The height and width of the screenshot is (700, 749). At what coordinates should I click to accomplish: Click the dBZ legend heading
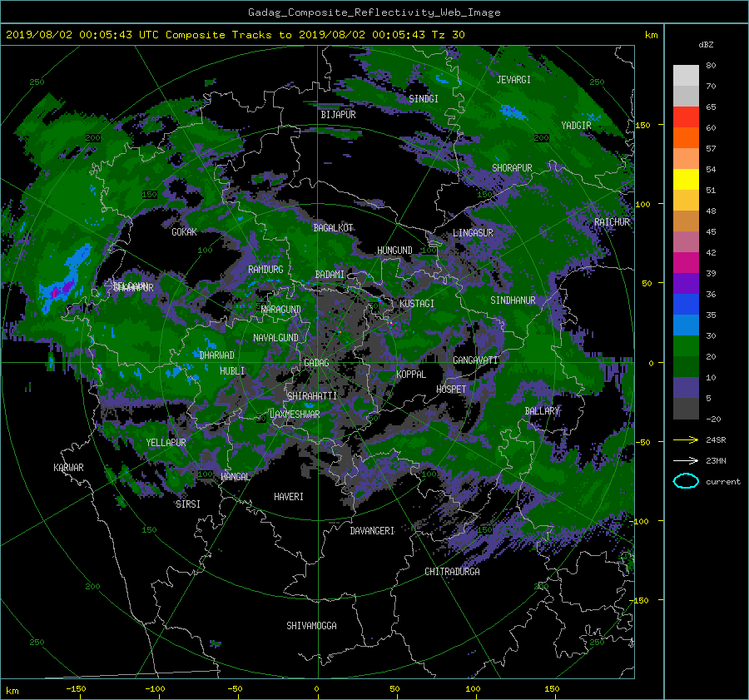(x=706, y=45)
